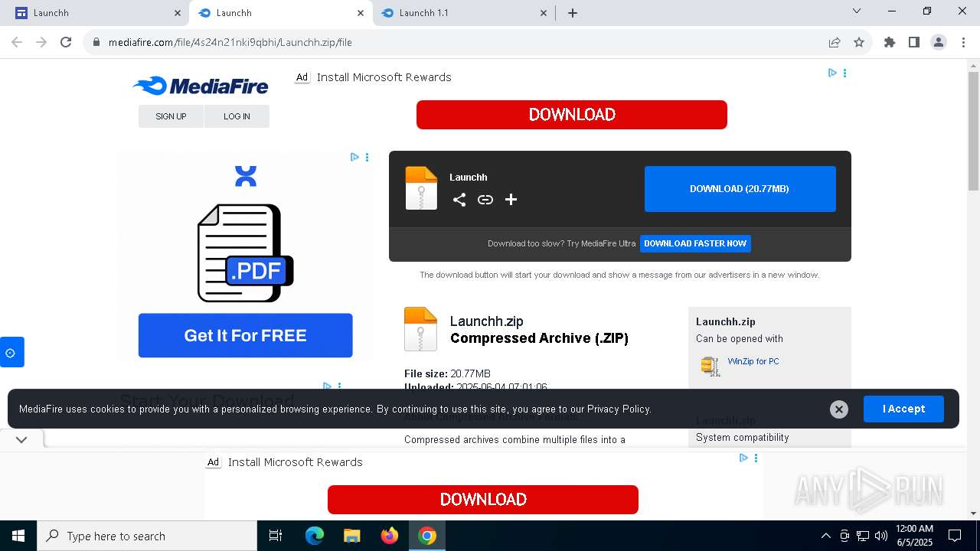
Task: Click the plus icon to add file
Action: 511,200
